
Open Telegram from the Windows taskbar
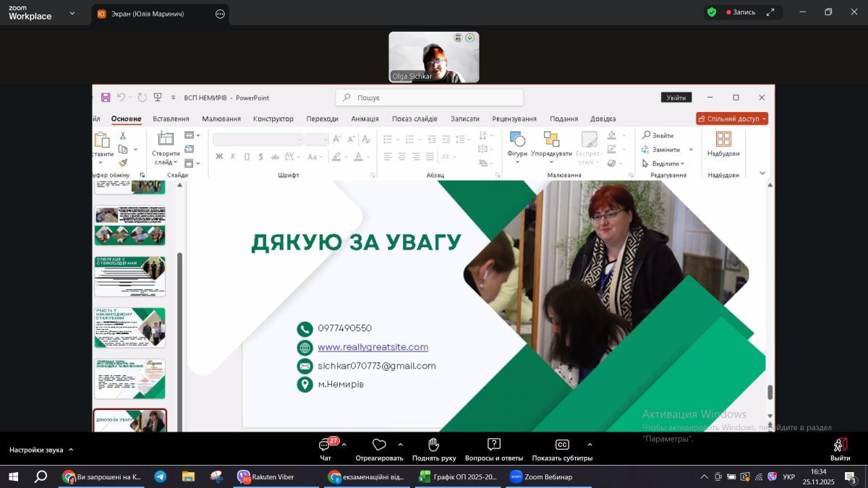[x=161, y=477]
